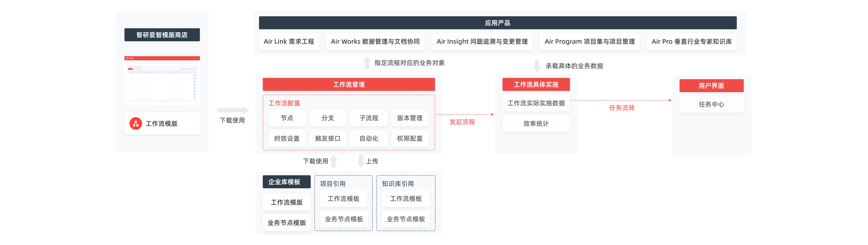Select the 工作流实际实施数据 box

(x=536, y=103)
